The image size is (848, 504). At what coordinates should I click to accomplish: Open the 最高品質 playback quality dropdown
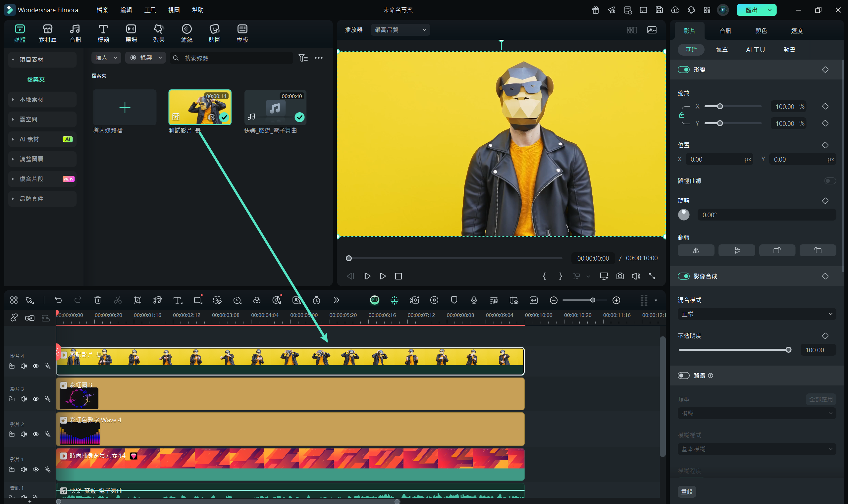point(400,30)
